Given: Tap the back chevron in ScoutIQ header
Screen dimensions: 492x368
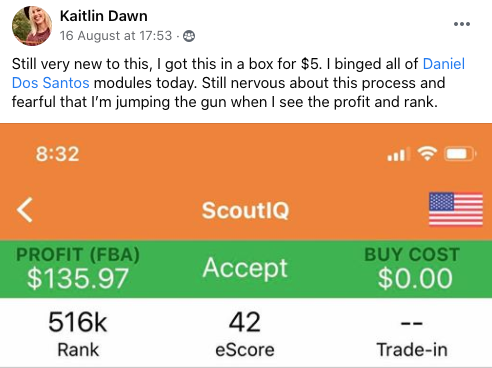Looking at the screenshot, I should pos(25,210).
